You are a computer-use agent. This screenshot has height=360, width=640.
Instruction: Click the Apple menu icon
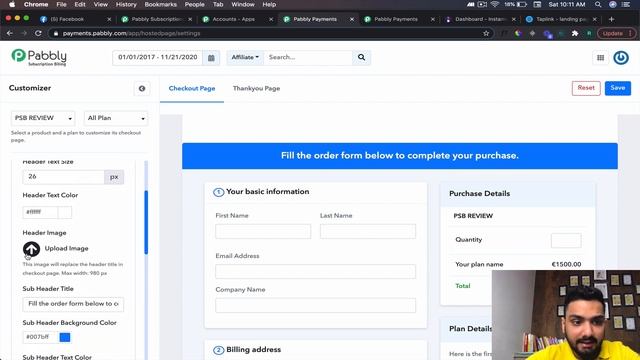coord(12,4)
